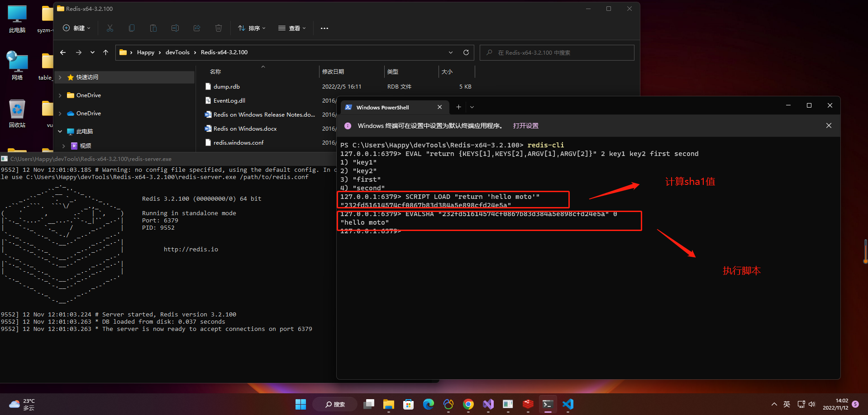868x415 pixels.
Task: Select the Redis on Windows.docx file
Action: 245,128
